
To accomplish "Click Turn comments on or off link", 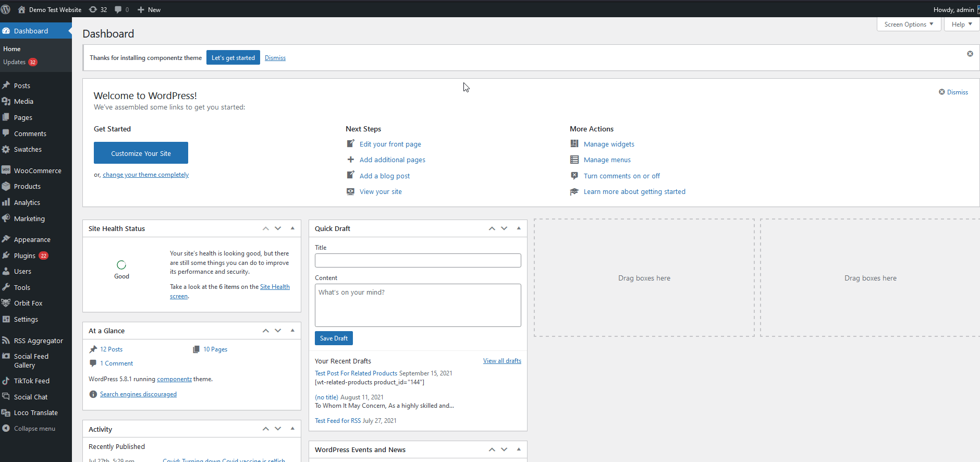I will tap(622, 176).
